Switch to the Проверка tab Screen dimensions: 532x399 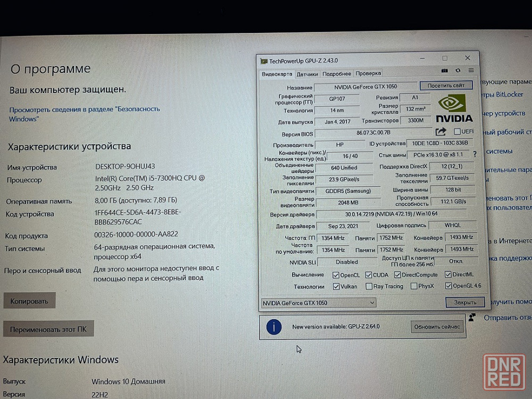click(x=368, y=73)
